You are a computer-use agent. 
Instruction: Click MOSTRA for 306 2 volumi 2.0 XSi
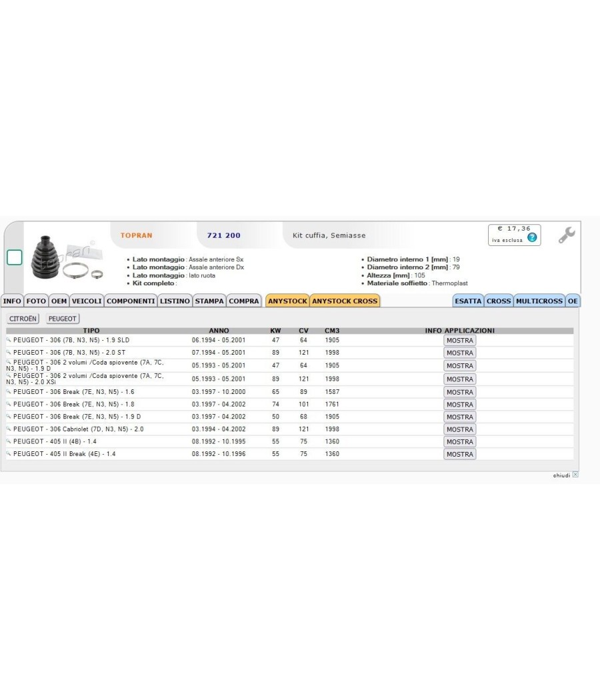pyautogui.click(x=460, y=379)
